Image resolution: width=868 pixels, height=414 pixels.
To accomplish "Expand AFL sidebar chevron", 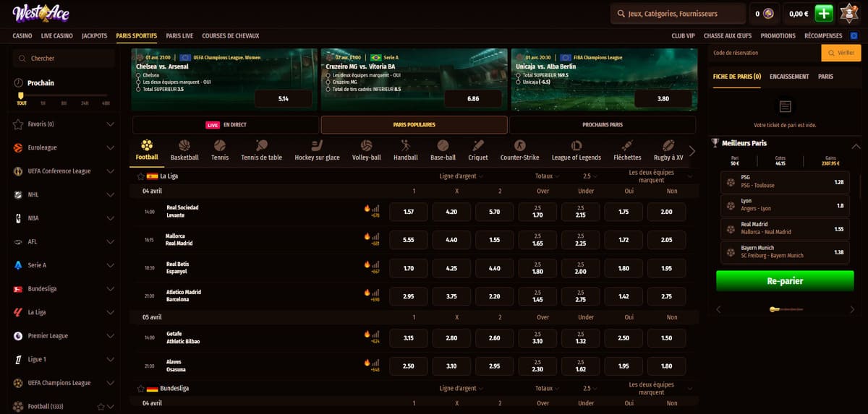I will [110, 242].
